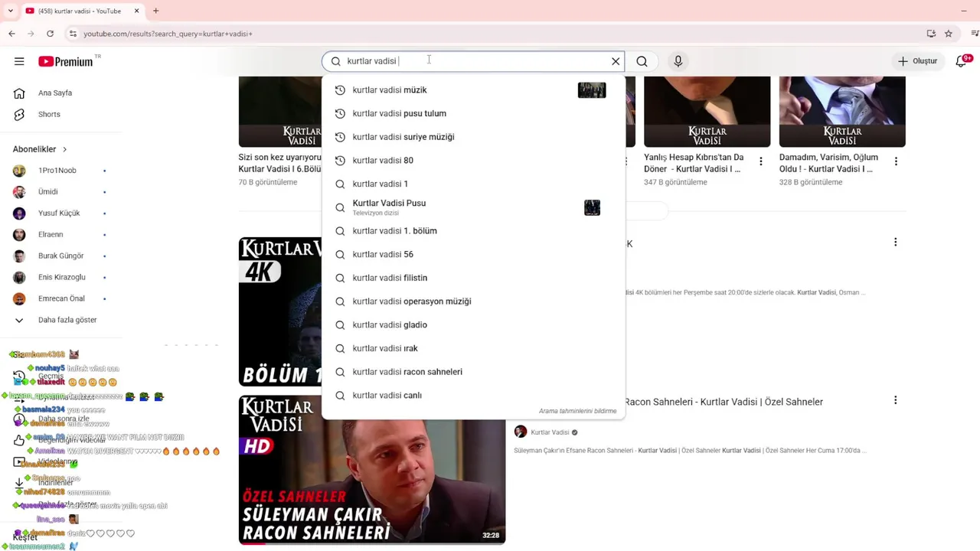This screenshot has height=551, width=980.
Task: Select Kurtlar Vadisi Pusu Televizyon dizisi suggestion
Action: tap(473, 207)
